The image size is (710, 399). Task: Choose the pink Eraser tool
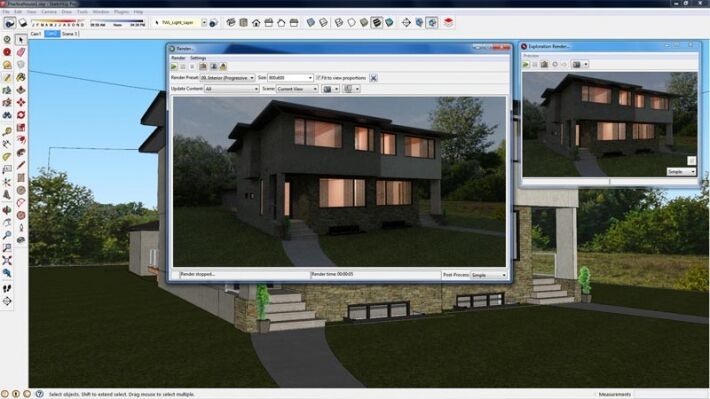click(x=21, y=53)
